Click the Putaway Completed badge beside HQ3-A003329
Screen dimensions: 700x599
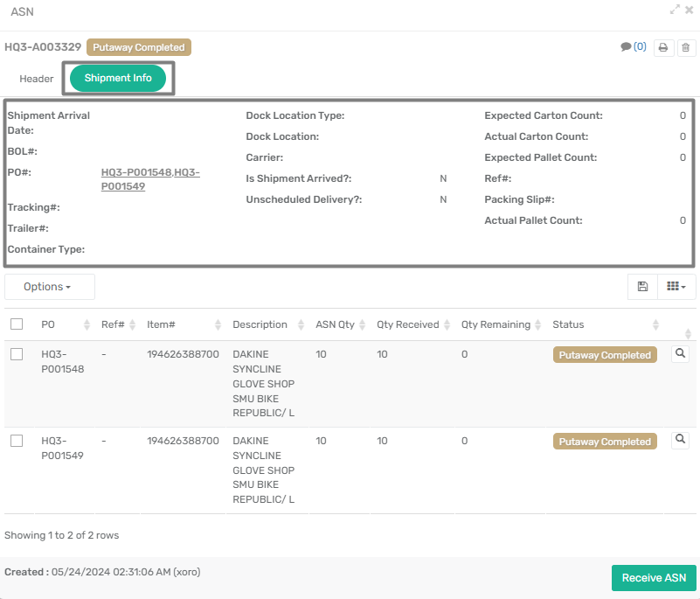[x=139, y=47]
